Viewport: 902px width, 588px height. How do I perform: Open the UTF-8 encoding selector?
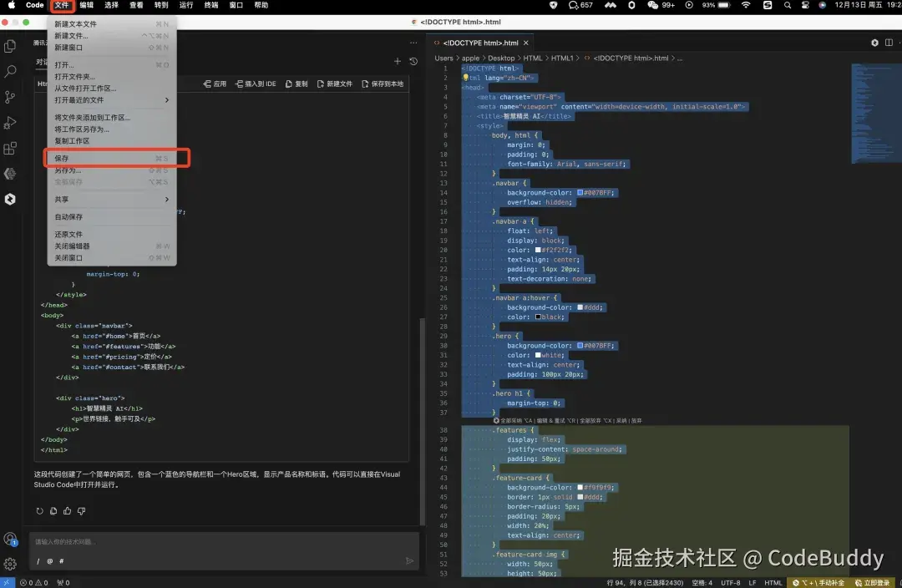731,582
